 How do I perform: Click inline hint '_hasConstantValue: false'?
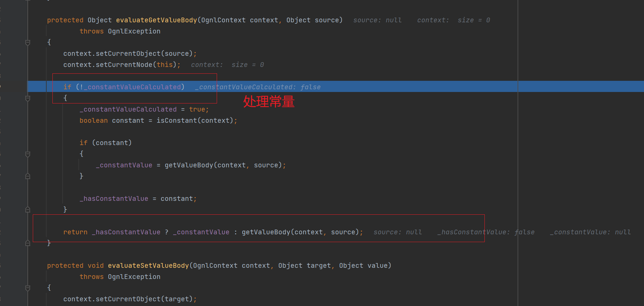click(486, 232)
